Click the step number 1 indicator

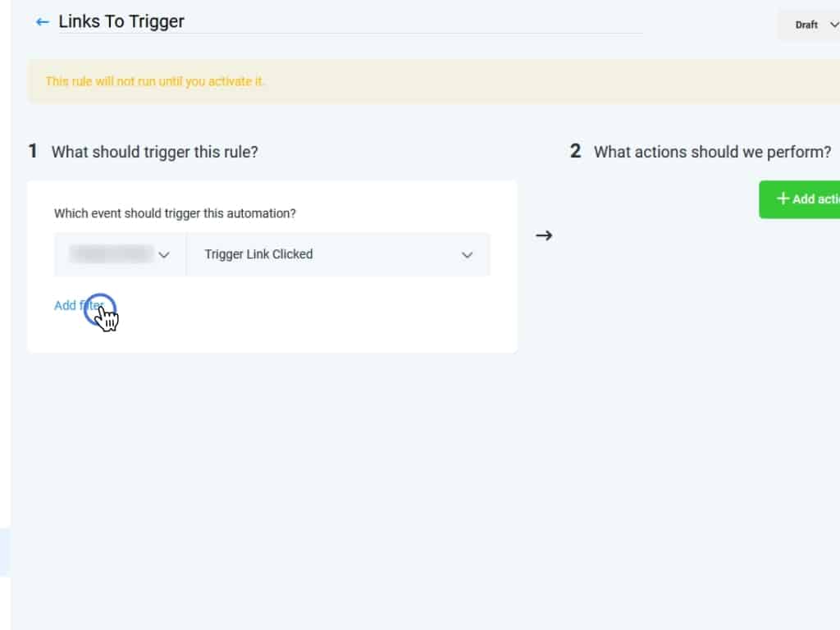33,151
